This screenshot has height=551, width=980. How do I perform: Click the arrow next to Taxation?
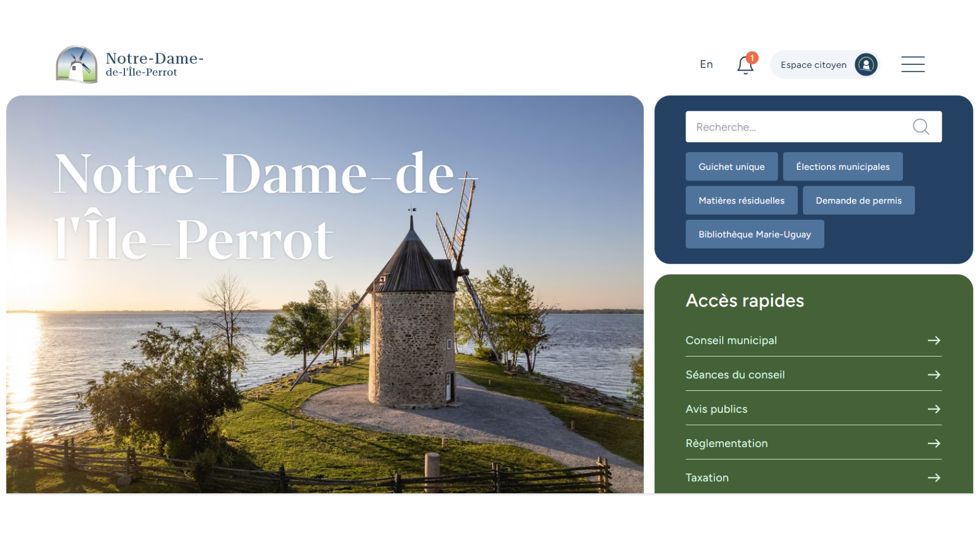point(934,478)
